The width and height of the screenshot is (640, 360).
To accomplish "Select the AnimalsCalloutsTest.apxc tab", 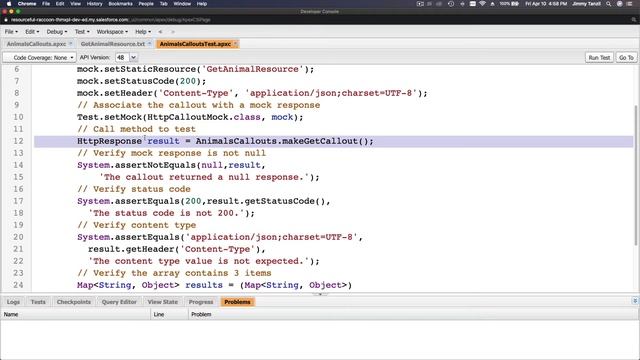I will point(195,44).
